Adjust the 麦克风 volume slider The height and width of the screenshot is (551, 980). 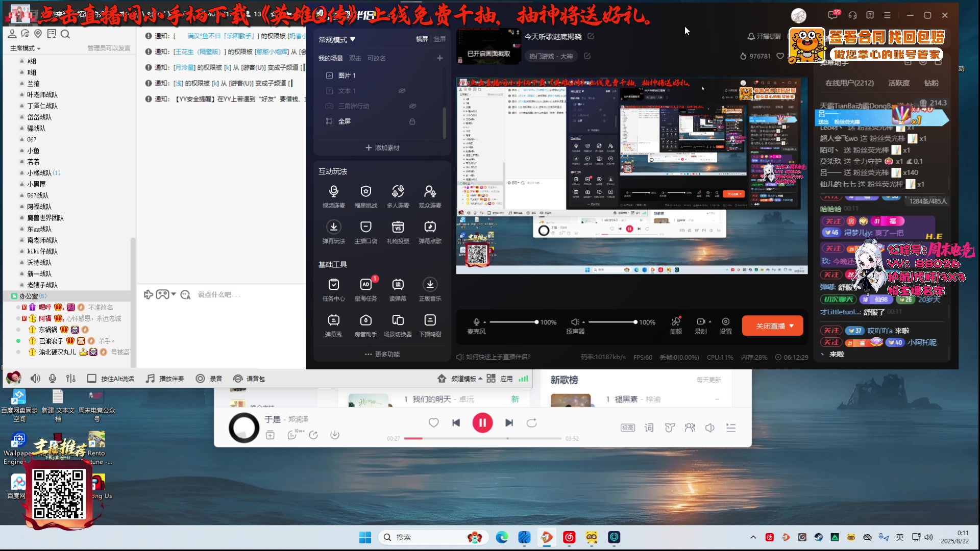513,322
